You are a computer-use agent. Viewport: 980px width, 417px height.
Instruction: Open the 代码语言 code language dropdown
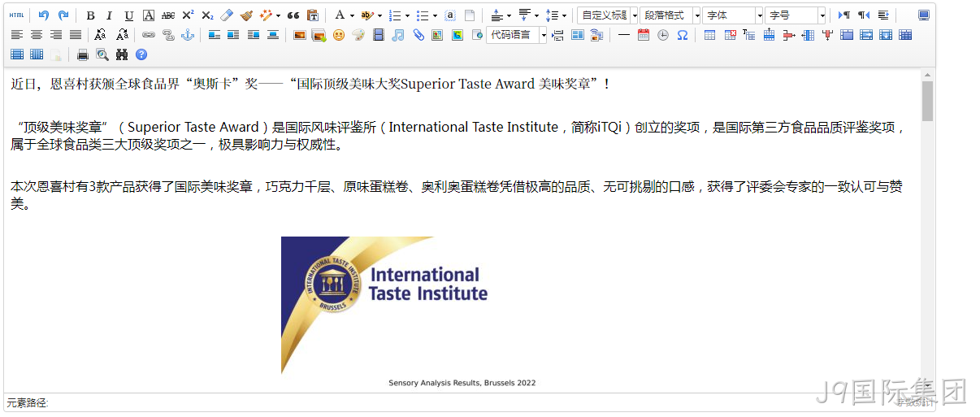(x=517, y=35)
